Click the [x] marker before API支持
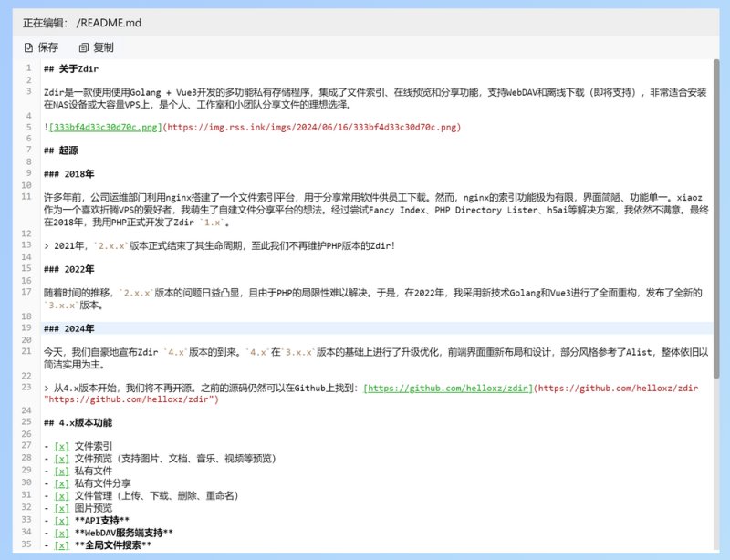The height and width of the screenshot is (560, 730). click(x=61, y=521)
